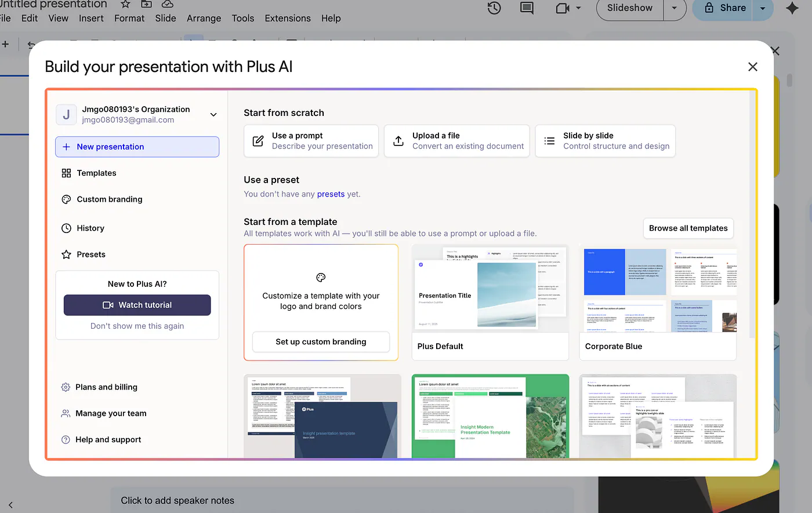
Task: Click the Use a prompt pencil icon
Action: (x=258, y=141)
